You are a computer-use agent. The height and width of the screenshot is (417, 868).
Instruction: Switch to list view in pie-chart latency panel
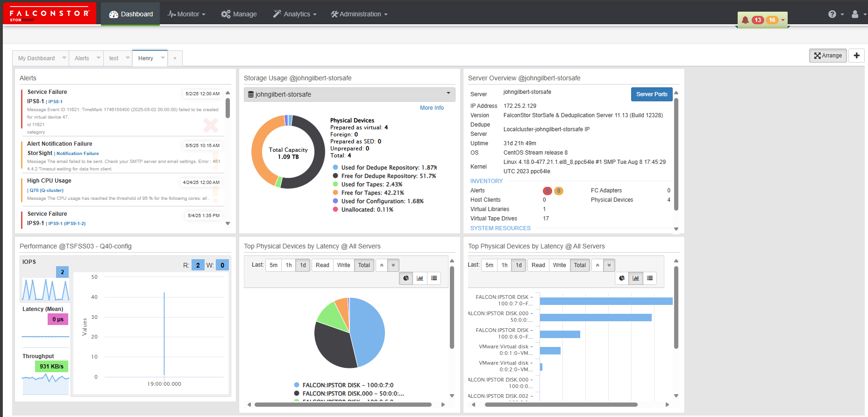(434, 278)
